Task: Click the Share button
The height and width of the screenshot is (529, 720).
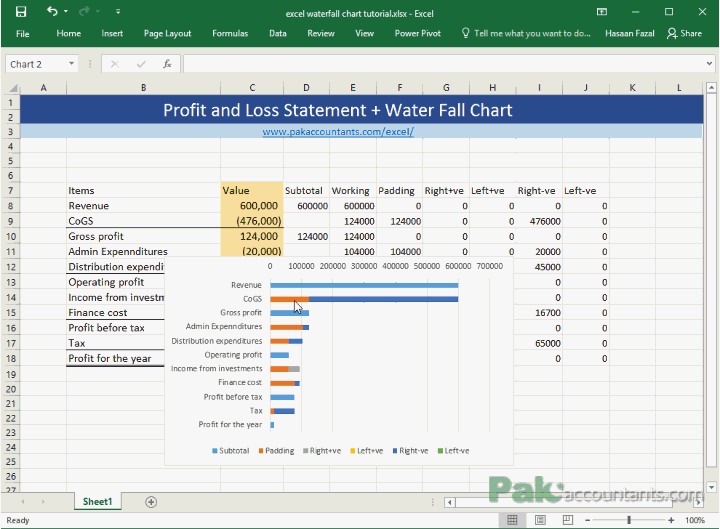Action: click(684, 33)
